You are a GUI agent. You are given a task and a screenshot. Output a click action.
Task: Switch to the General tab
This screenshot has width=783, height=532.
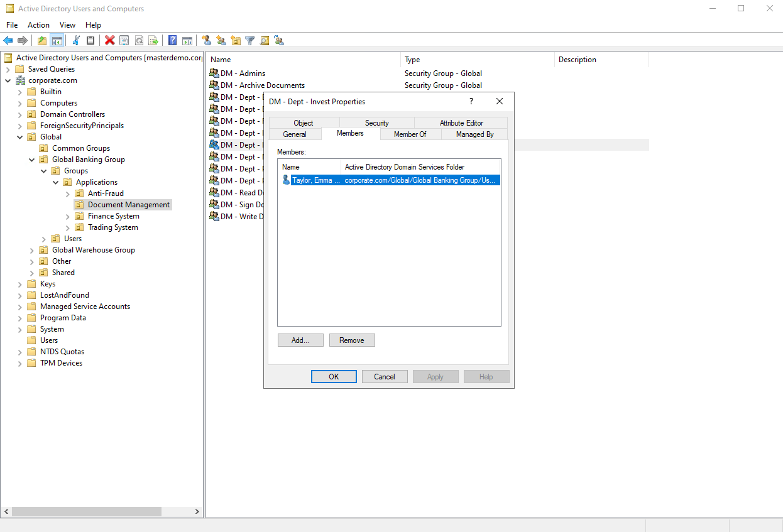click(x=295, y=134)
